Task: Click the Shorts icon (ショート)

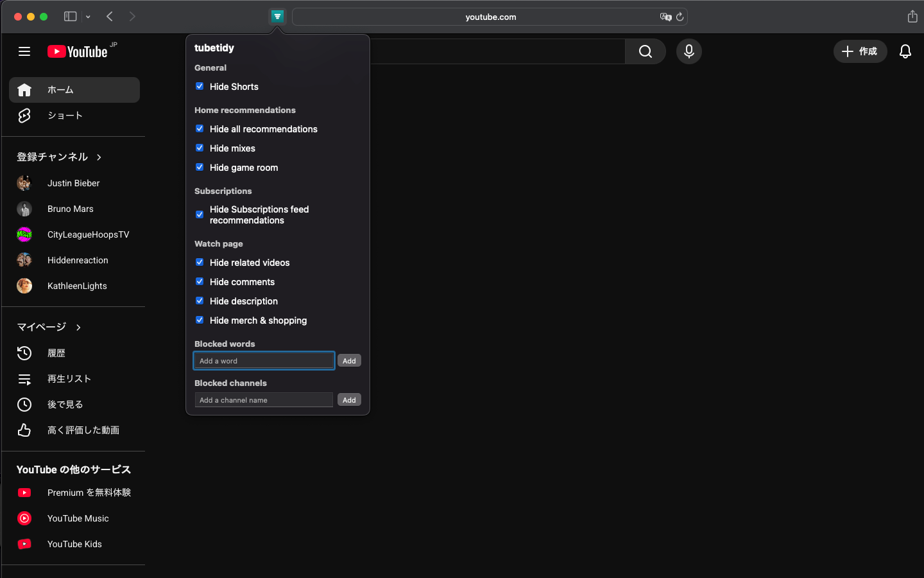Action: (x=24, y=116)
